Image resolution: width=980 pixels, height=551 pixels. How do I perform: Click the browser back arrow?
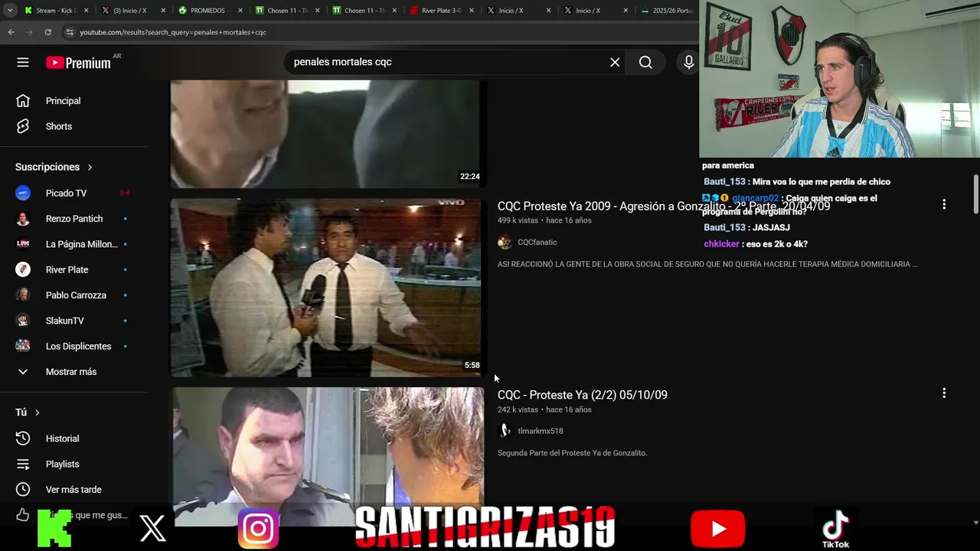pyautogui.click(x=11, y=32)
